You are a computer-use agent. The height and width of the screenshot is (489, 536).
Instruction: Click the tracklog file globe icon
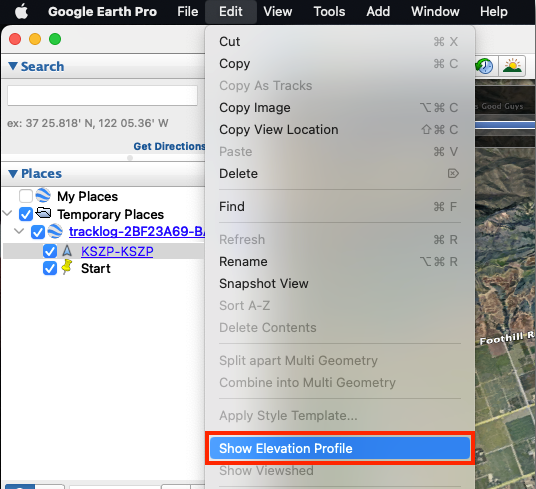pos(55,232)
